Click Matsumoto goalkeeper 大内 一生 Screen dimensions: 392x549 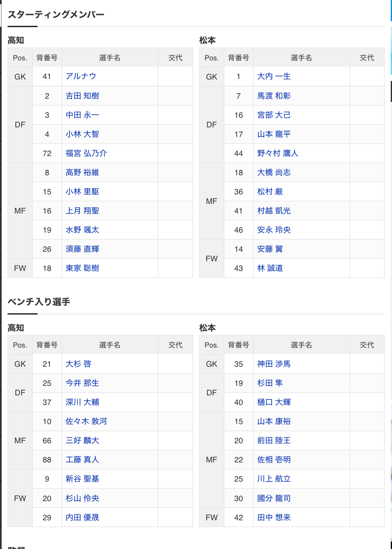274,77
